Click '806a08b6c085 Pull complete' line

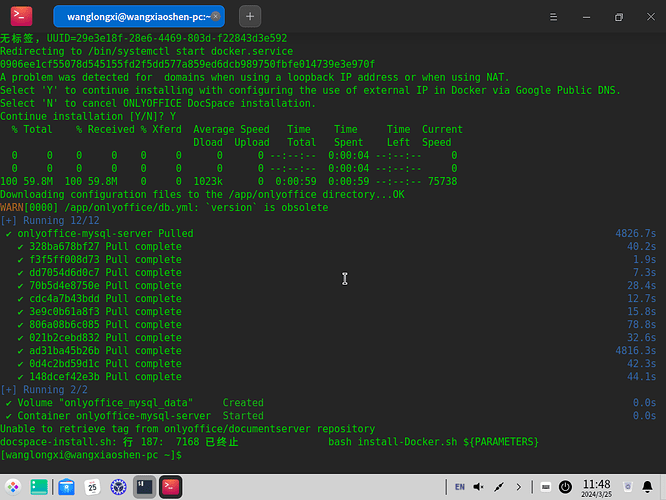coord(99,325)
